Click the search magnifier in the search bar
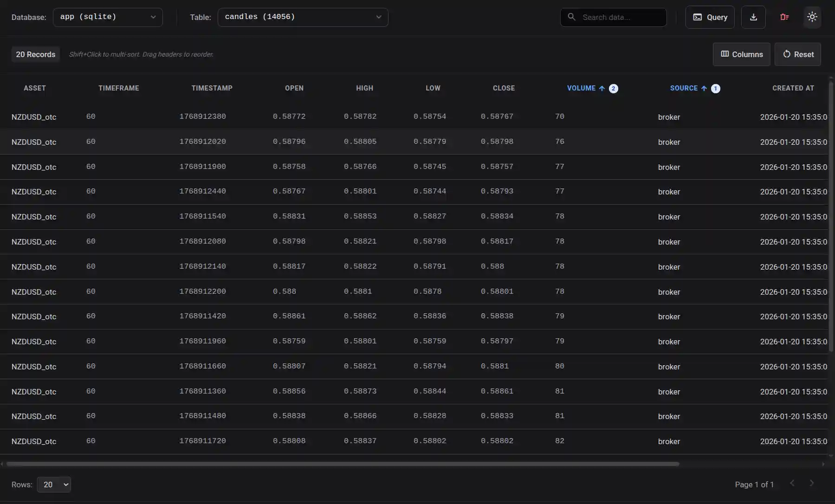This screenshot has height=504, width=835. tap(571, 17)
